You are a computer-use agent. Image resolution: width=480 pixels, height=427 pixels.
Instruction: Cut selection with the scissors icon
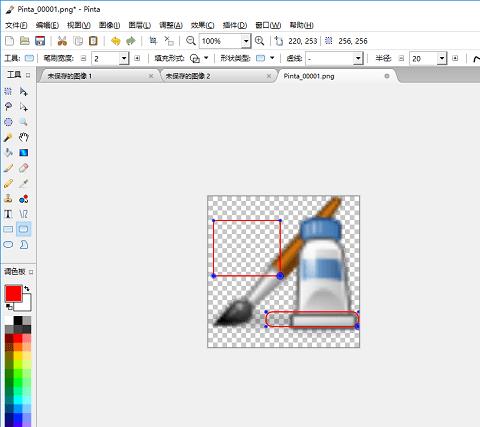(x=62, y=41)
